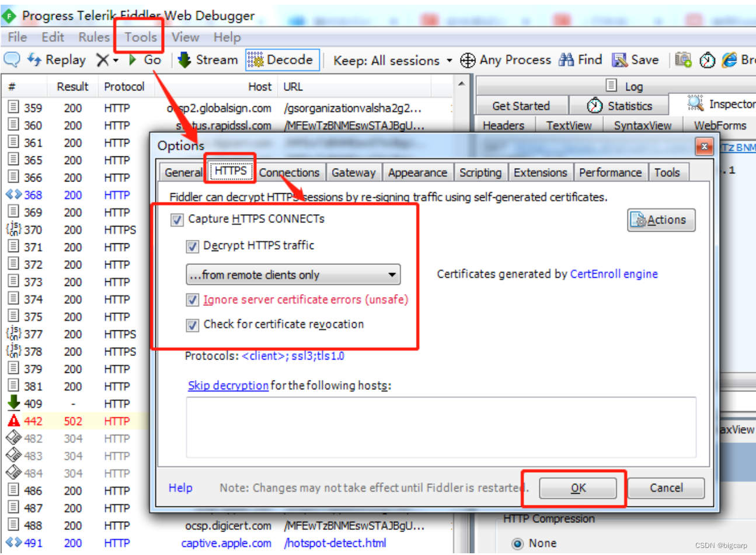Viewport: 756px width, 555px height.
Task: Click the Actions button
Action: (x=661, y=220)
